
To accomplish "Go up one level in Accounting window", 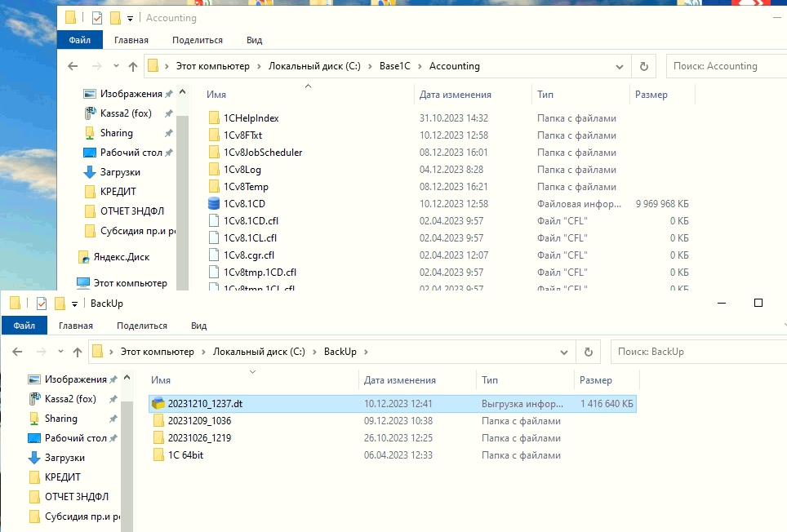I will click(133, 67).
